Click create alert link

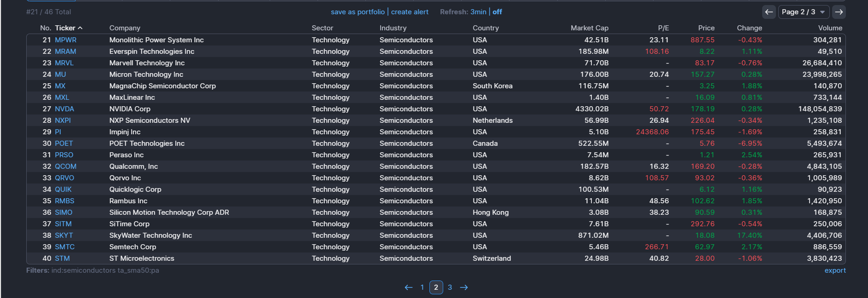tap(410, 12)
